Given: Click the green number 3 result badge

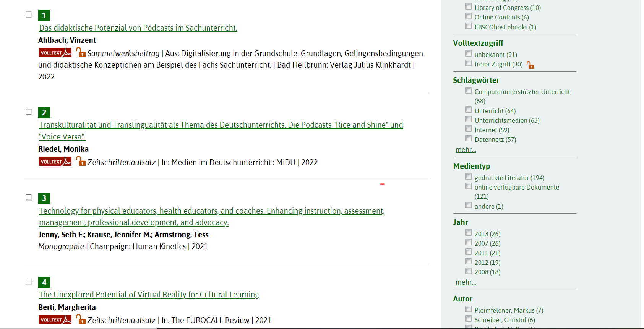Looking at the screenshot, I should (x=44, y=198).
